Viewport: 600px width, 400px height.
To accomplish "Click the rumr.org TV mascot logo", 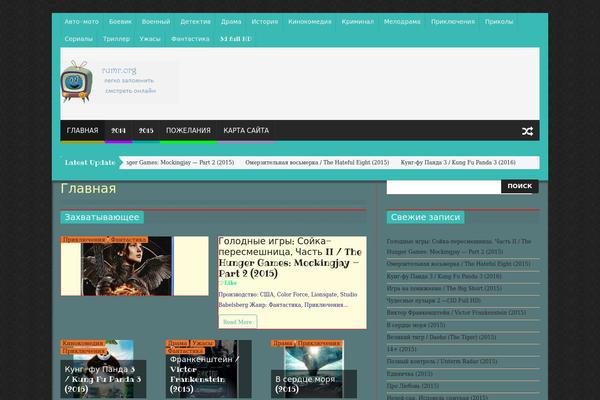I will click(77, 82).
